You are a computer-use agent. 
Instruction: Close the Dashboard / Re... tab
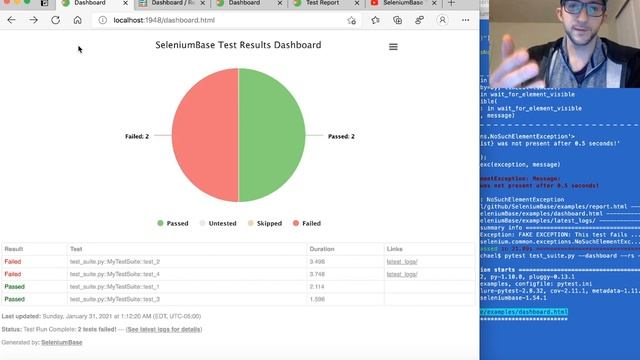pyautogui.click(x=202, y=3)
